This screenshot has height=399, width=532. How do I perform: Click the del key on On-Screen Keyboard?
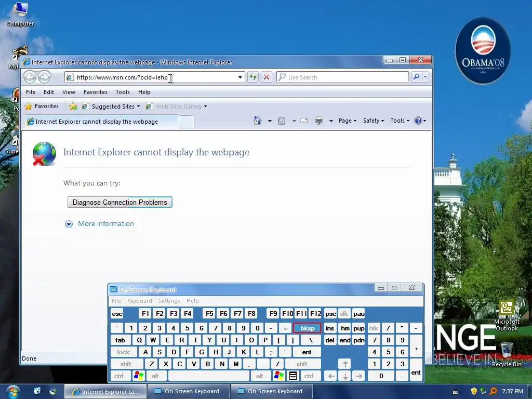click(x=330, y=340)
